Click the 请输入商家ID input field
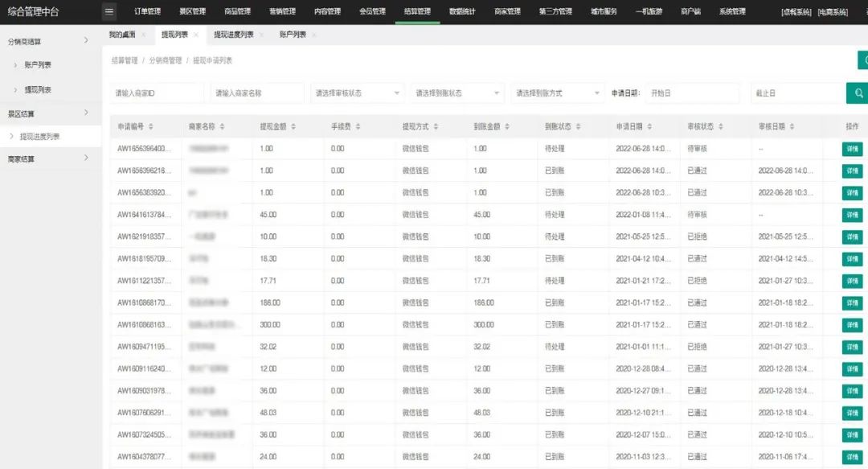Screen dimensions: 868x469 [x=157, y=93]
